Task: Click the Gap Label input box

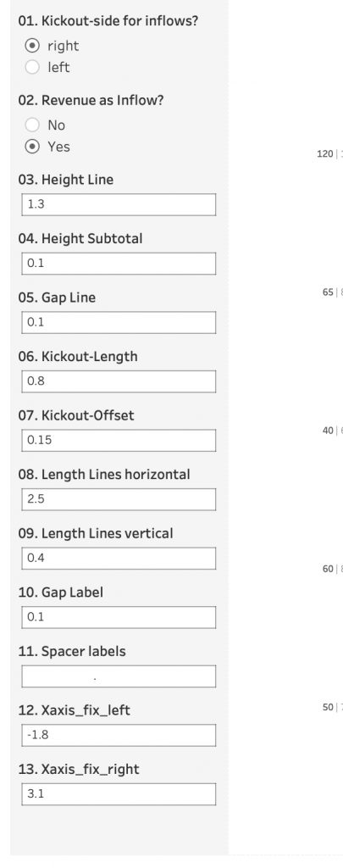Action: pyautogui.click(x=119, y=617)
